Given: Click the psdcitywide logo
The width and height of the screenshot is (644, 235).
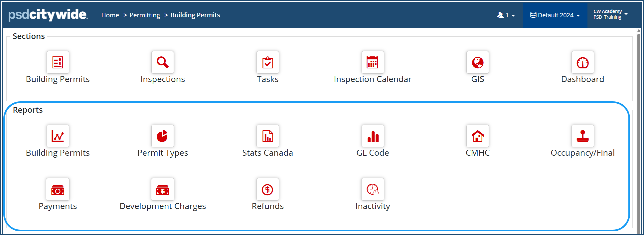Looking at the screenshot, I should (x=48, y=15).
